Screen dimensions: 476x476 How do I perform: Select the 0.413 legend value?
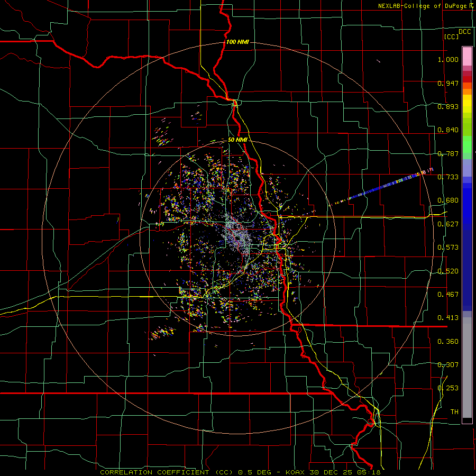coord(448,317)
